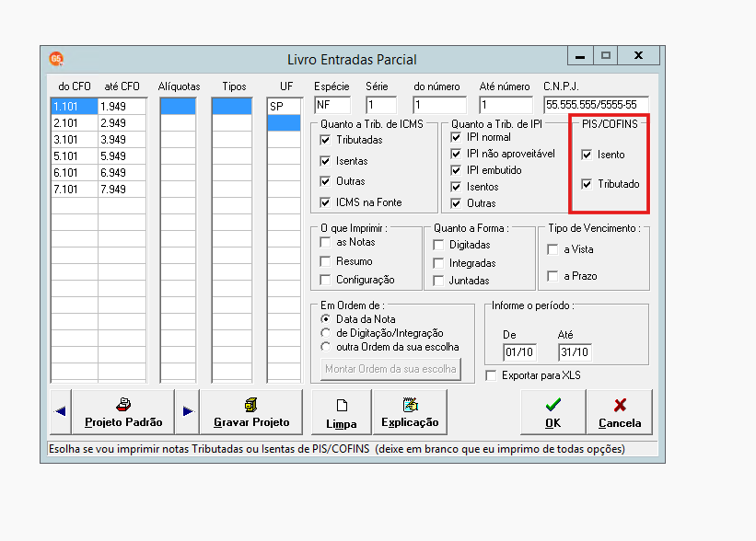The width and height of the screenshot is (756, 541).
Task: Select até CFO cell 2.949
Action: pos(122,123)
